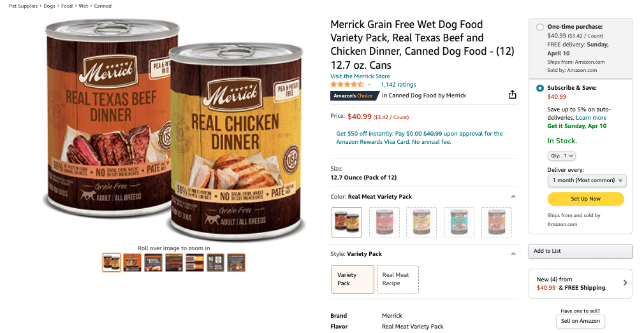The height and width of the screenshot is (333, 644).
Task: Collapse the Style options section
Action: click(513, 254)
